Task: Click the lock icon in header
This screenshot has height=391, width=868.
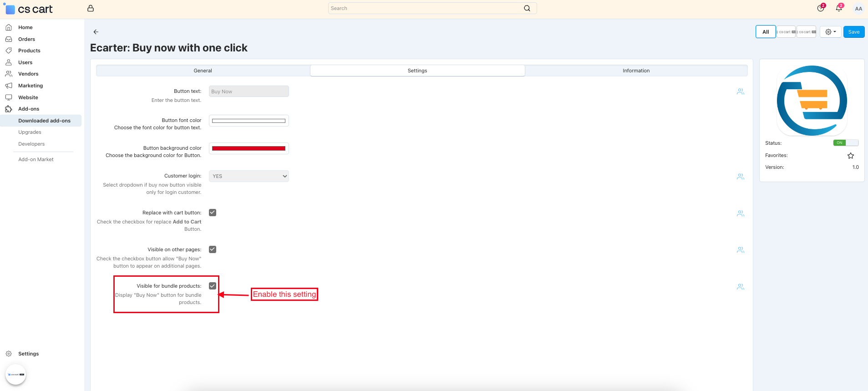Action: [91, 8]
